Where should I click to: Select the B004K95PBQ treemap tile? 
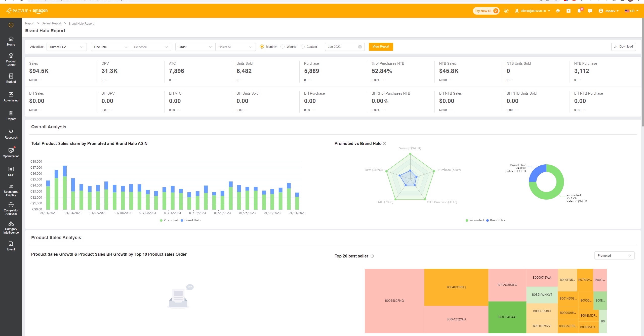456,287
